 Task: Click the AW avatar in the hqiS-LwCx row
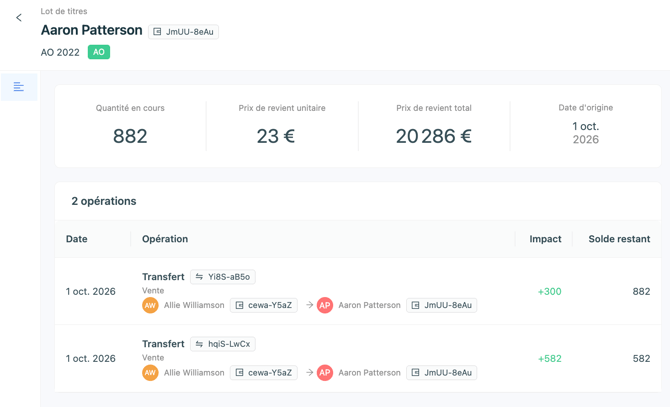(x=150, y=373)
